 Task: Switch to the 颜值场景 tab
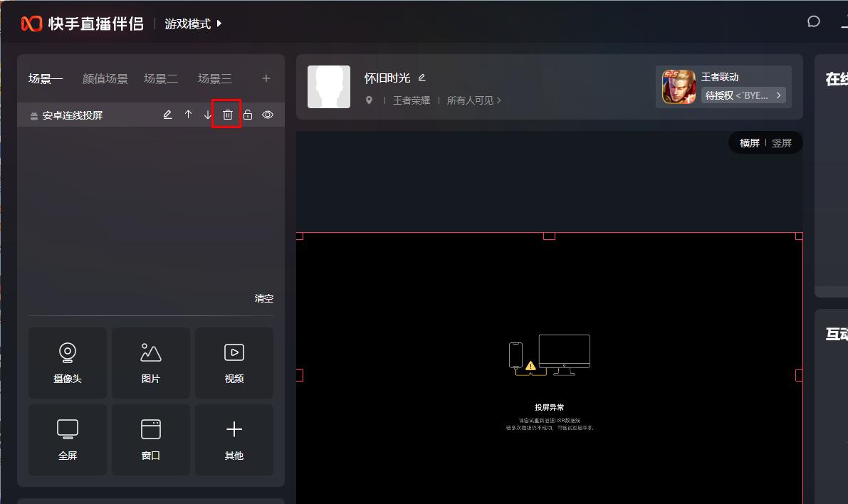click(105, 79)
